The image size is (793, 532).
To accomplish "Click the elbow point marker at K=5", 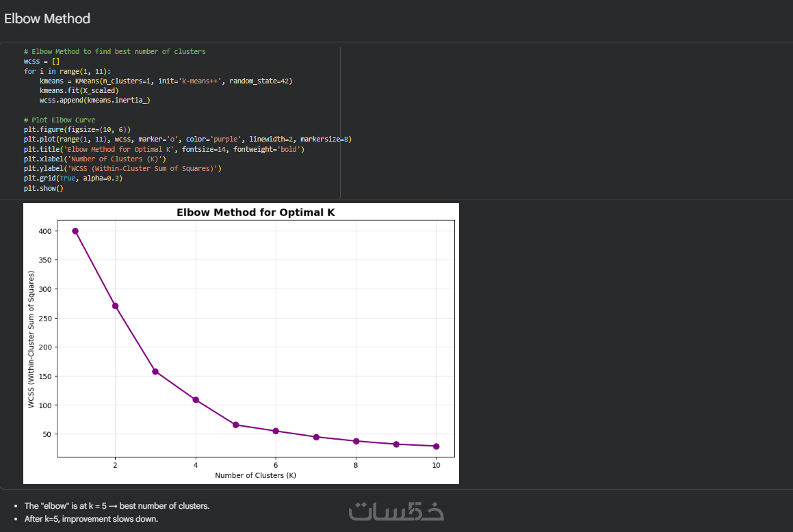I will tap(236, 425).
